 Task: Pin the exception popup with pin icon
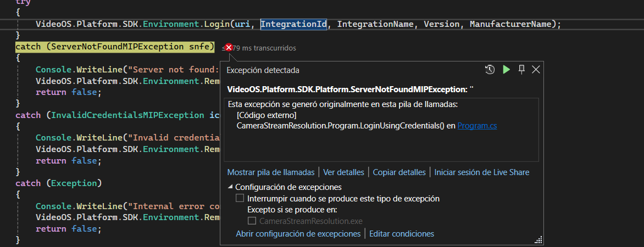(x=521, y=69)
